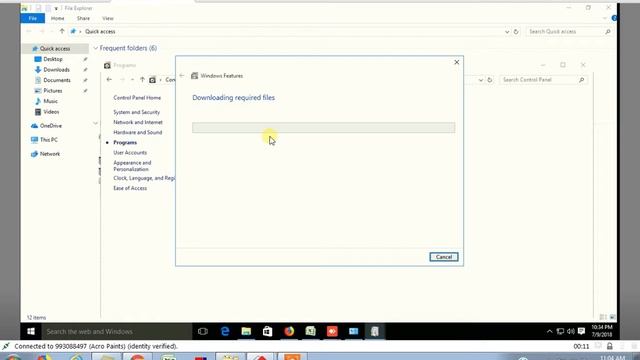Open the File tab in File Explorer

[x=33, y=18]
